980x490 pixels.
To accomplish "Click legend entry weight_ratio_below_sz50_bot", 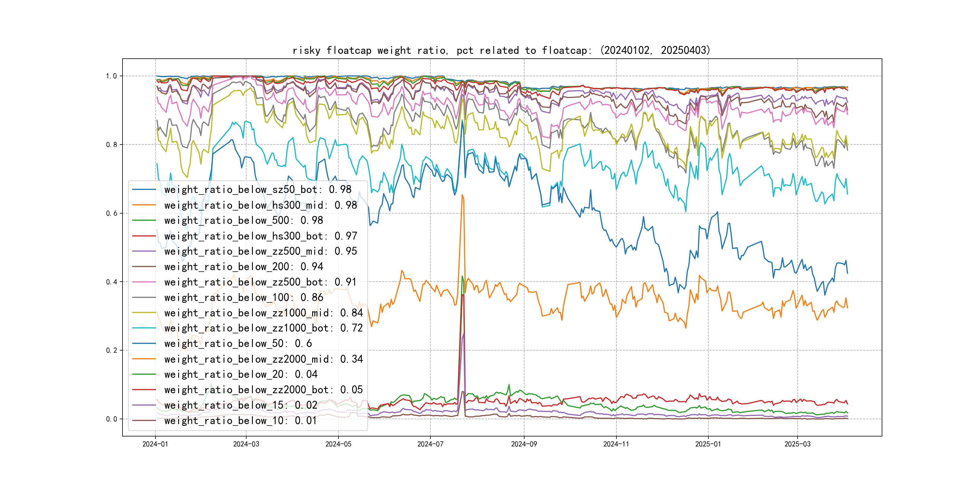I will [258, 189].
